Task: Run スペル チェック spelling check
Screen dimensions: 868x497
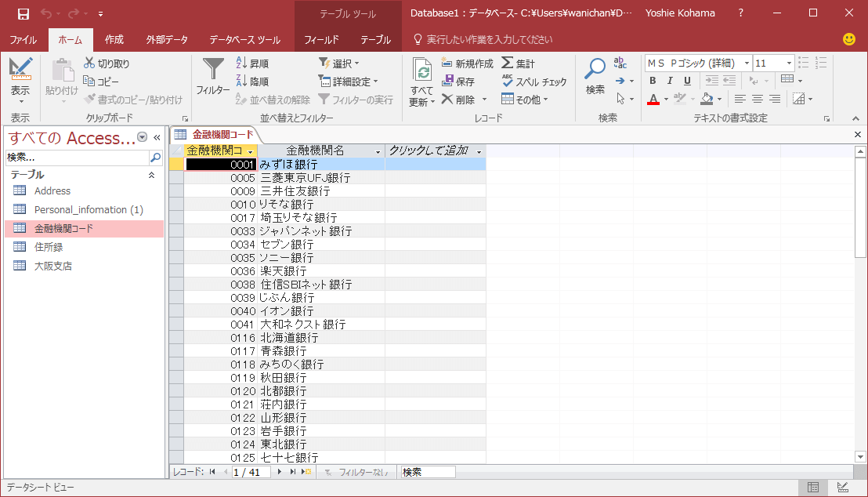Action: pyautogui.click(x=534, y=82)
